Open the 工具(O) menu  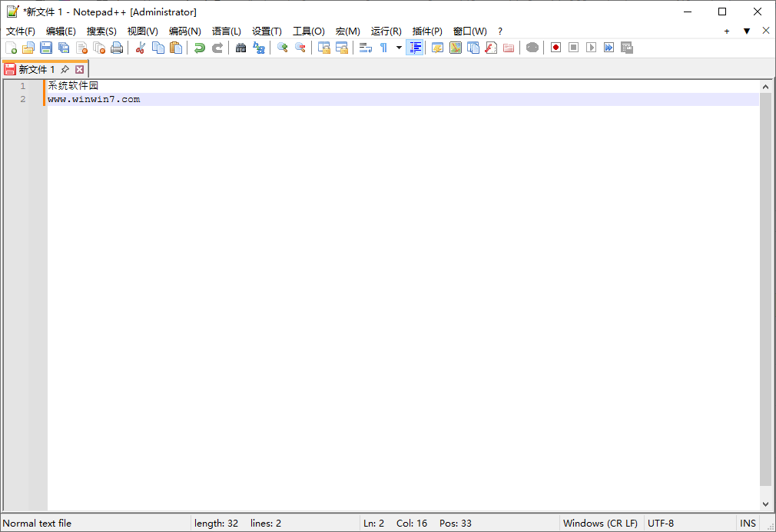(308, 31)
